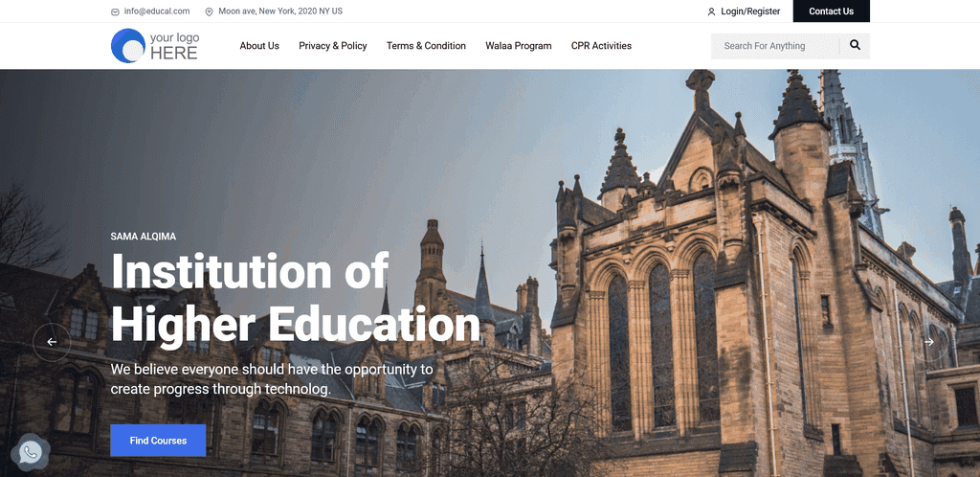Click the envelope email icon
Viewport: 980px width, 477px height.
(x=115, y=11)
